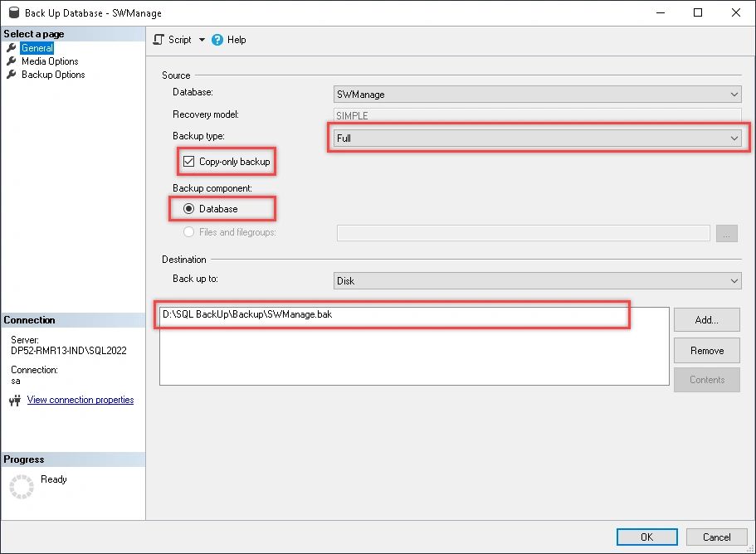Image resolution: width=756 pixels, height=554 pixels.
Task: Open the Media Options page
Action: [50, 61]
